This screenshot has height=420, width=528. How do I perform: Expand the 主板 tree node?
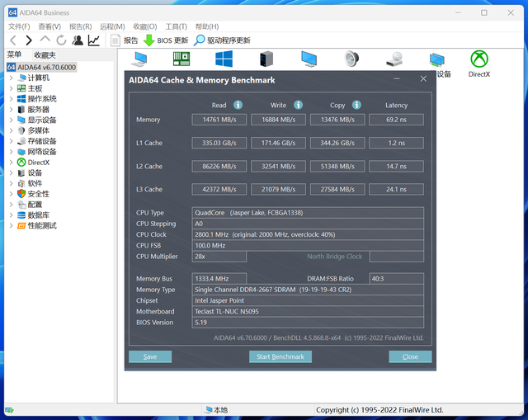[x=11, y=88]
